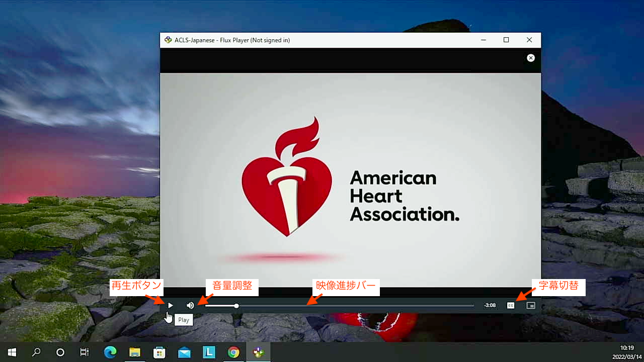Maximize the Flux Player window
Viewport: 644px width, 362px height.
coord(506,40)
